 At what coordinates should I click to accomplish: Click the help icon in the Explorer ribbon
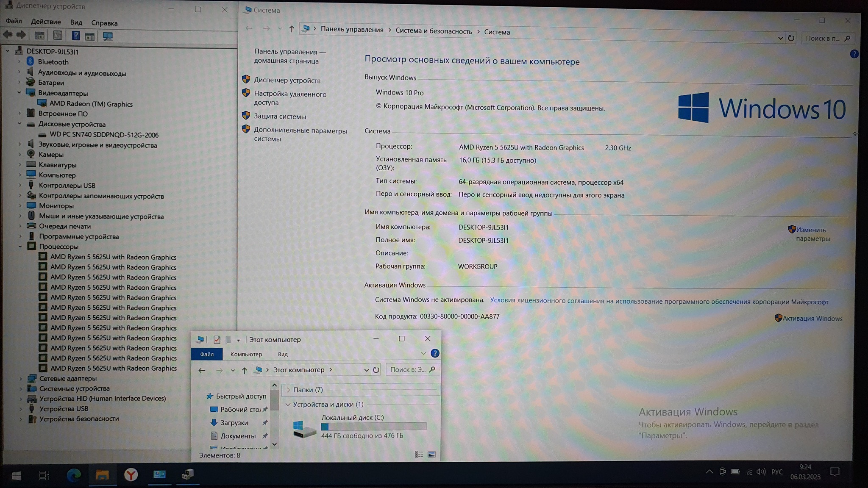[435, 353]
